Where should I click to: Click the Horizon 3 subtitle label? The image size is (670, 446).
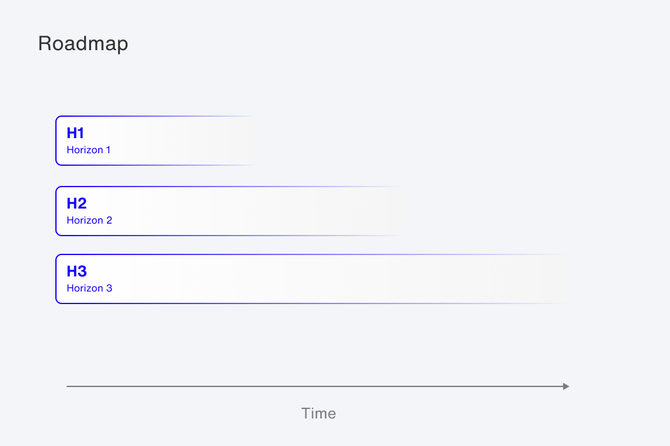click(89, 288)
